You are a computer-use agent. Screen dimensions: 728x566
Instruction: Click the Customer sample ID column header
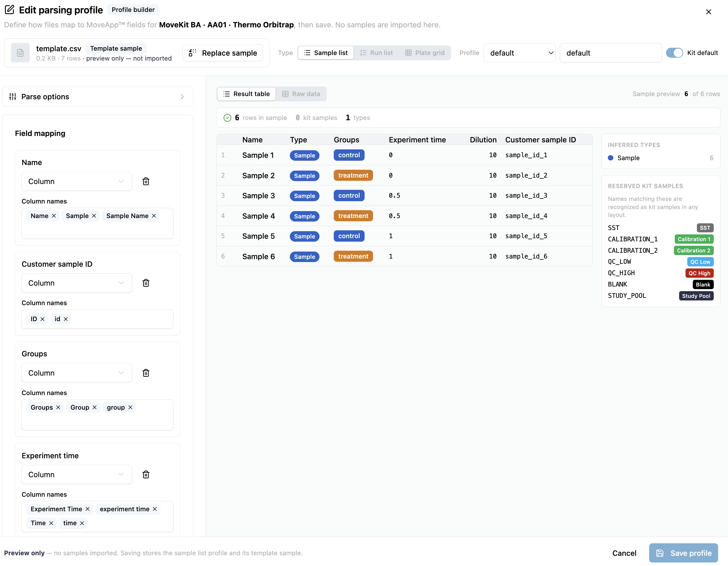[541, 140]
